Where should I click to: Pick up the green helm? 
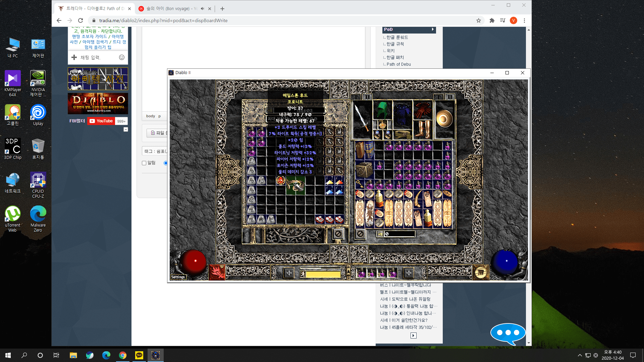coord(382,110)
